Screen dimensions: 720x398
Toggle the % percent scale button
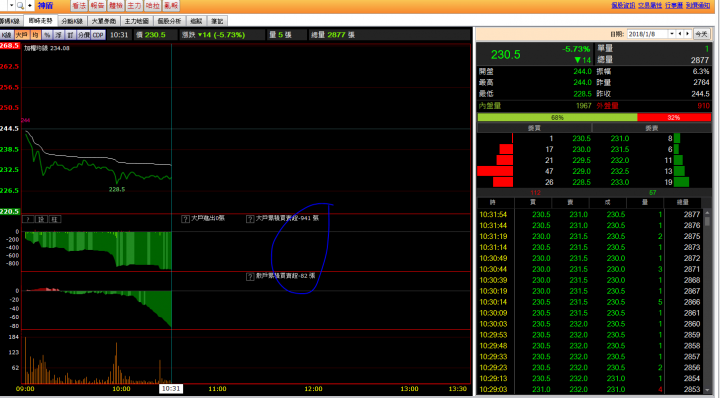pyautogui.click(x=47, y=35)
